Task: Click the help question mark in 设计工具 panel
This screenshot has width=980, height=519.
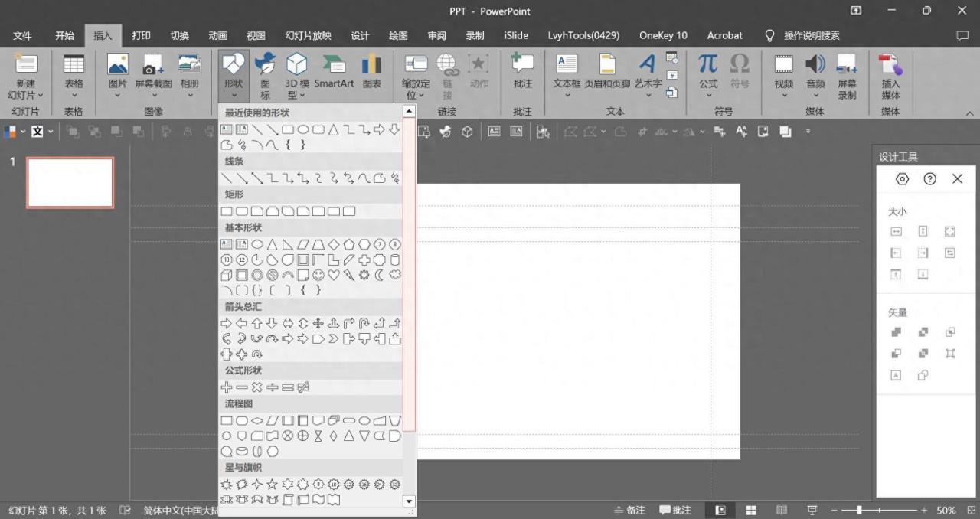Action: [x=929, y=179]
